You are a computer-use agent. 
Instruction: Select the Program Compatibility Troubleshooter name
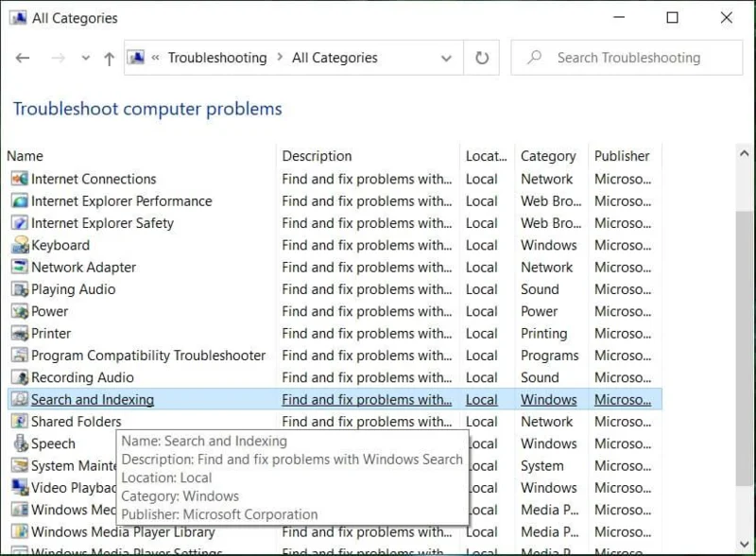point(148,356)
